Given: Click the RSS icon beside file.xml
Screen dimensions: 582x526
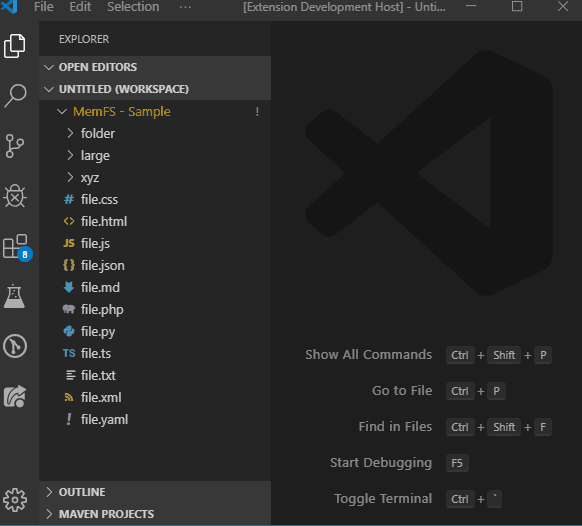Looking at the screenshot, I should [x=69, y=397].
